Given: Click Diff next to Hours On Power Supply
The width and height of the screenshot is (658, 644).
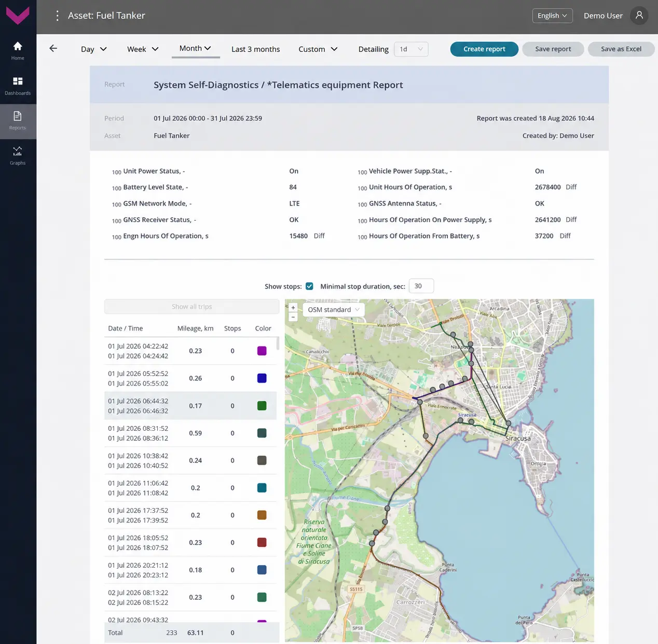Looking at the screenshot, I should pos(571,220).
